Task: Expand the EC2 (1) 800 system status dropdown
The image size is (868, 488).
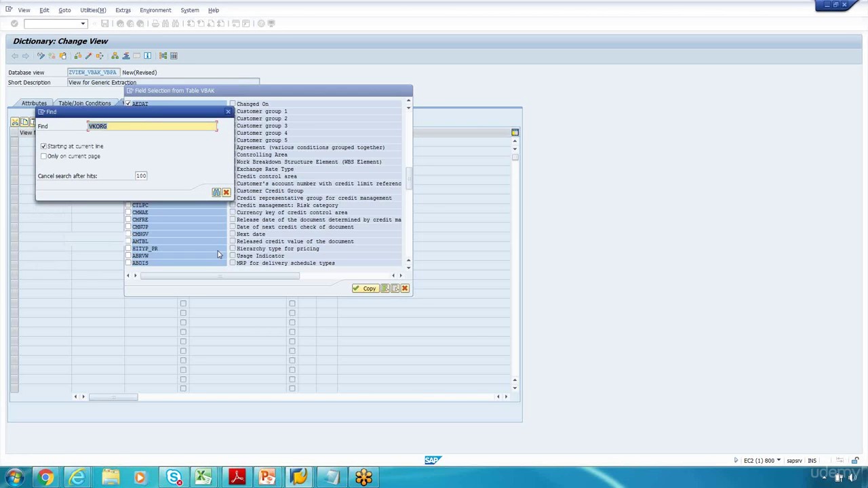Action: [778, 461]
